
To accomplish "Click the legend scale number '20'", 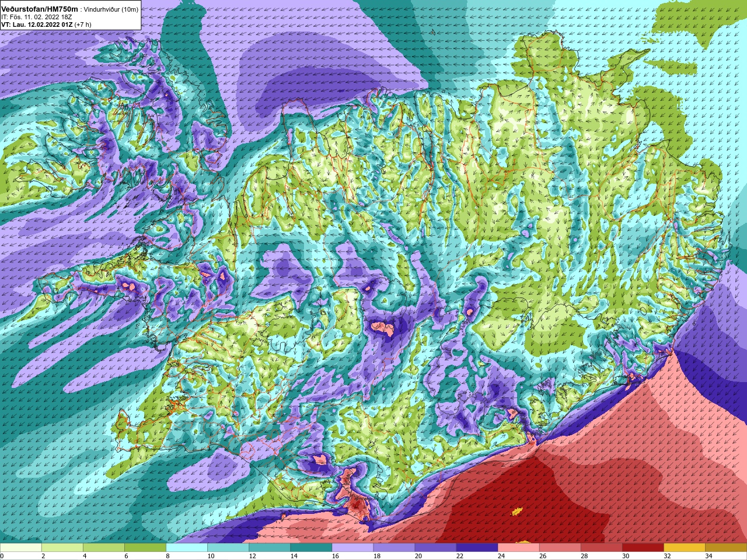I will [418, 556].
